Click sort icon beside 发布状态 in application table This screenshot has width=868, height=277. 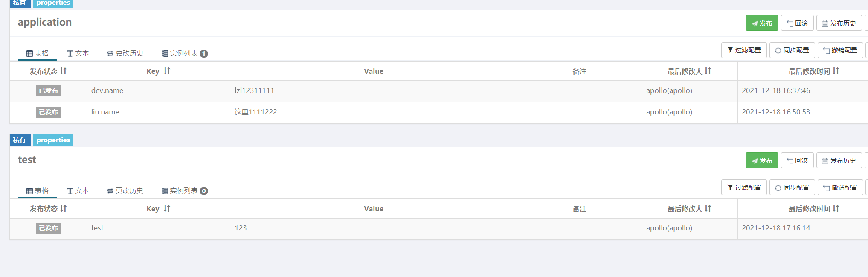click(x=64, y=71)
